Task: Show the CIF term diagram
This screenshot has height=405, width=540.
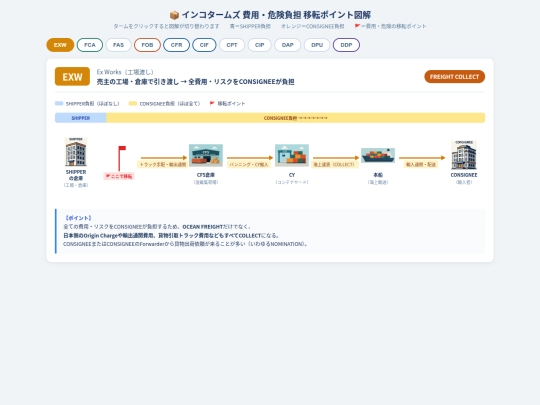Action: [x=204, y=45]
